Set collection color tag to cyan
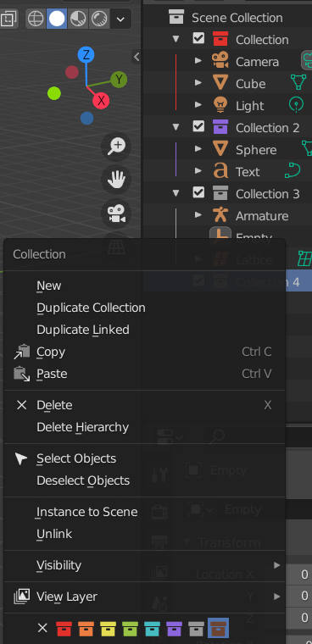 pos(152,629)
